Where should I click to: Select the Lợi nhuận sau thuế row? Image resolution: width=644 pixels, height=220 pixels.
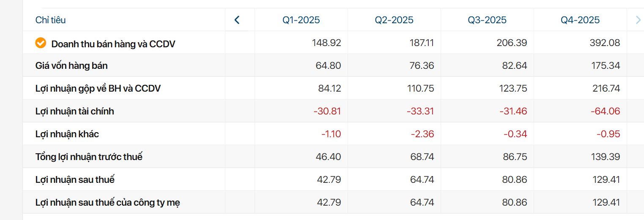pos(75,180)
